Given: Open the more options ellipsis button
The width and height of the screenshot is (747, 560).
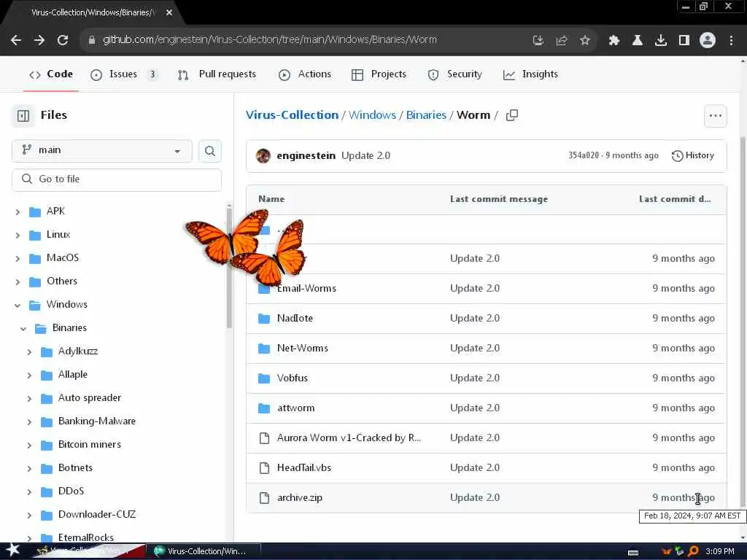Looking at the screenshot, I should point(715,116).
